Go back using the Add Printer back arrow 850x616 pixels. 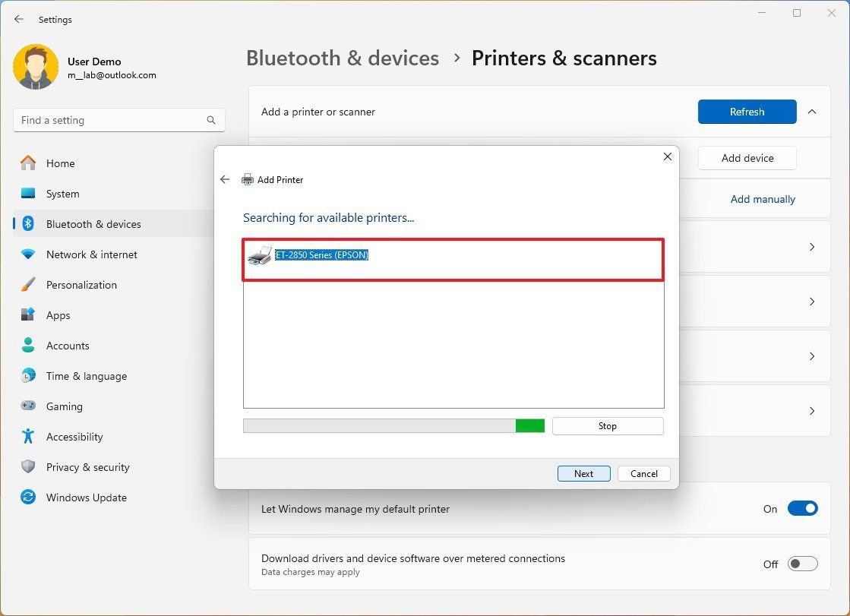(x=225, y=179)
